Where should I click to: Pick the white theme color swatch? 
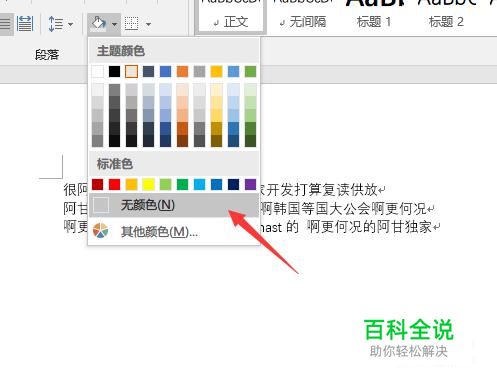[x=98, y=71]
